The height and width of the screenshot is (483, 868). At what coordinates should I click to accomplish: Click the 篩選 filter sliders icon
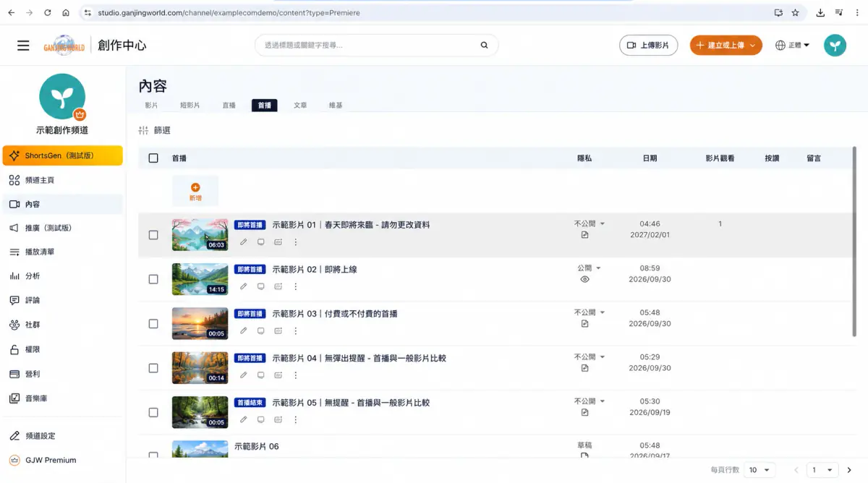pos(143,131)
